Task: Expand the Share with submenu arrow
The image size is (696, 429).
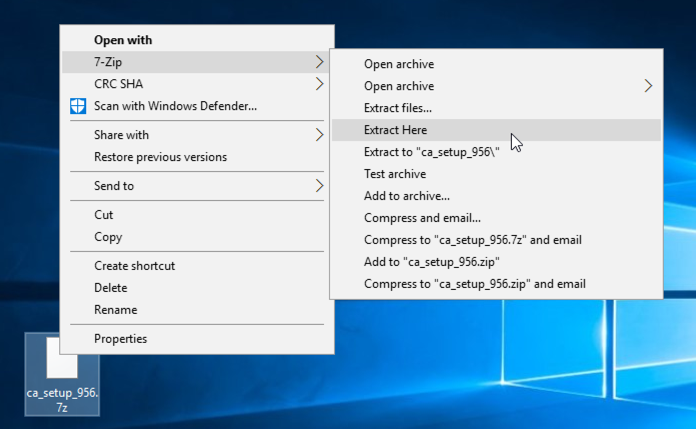Action: [319, 135]
